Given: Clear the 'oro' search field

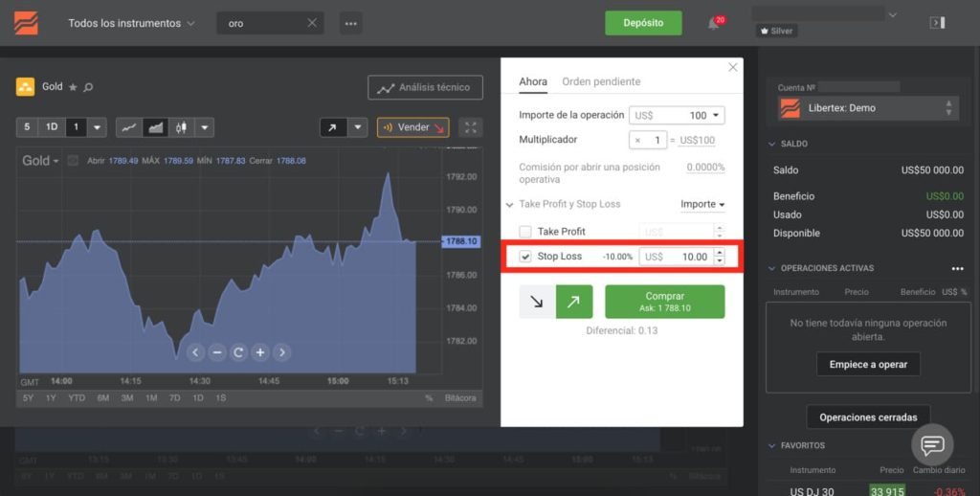Looking at the screenshot, I should [312, 23].
